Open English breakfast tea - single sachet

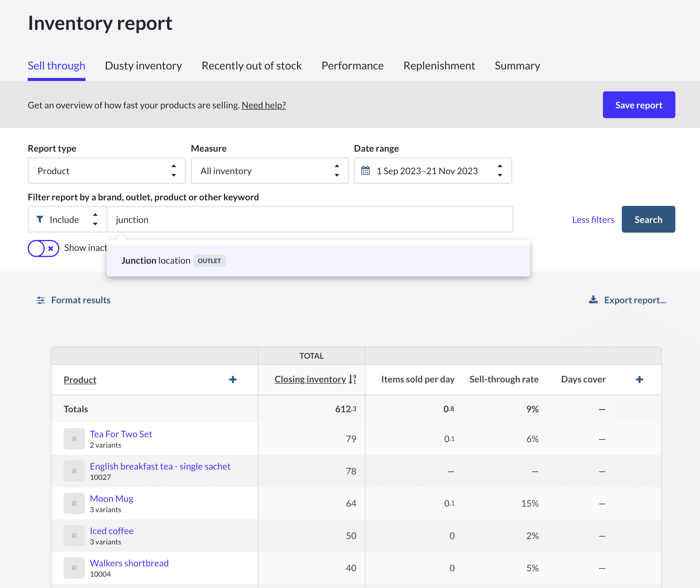pyautogui.click(x=160, y=466)
